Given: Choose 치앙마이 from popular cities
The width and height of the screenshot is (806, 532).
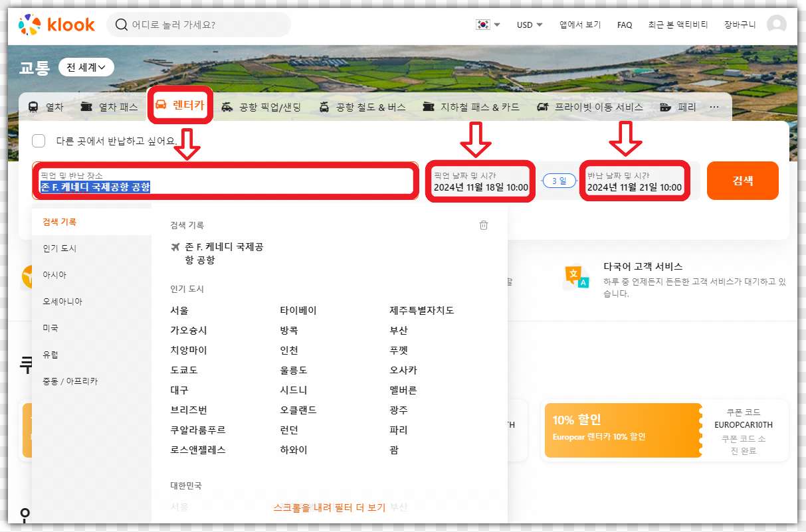Looking at the screenshot, I should [189, 350].
